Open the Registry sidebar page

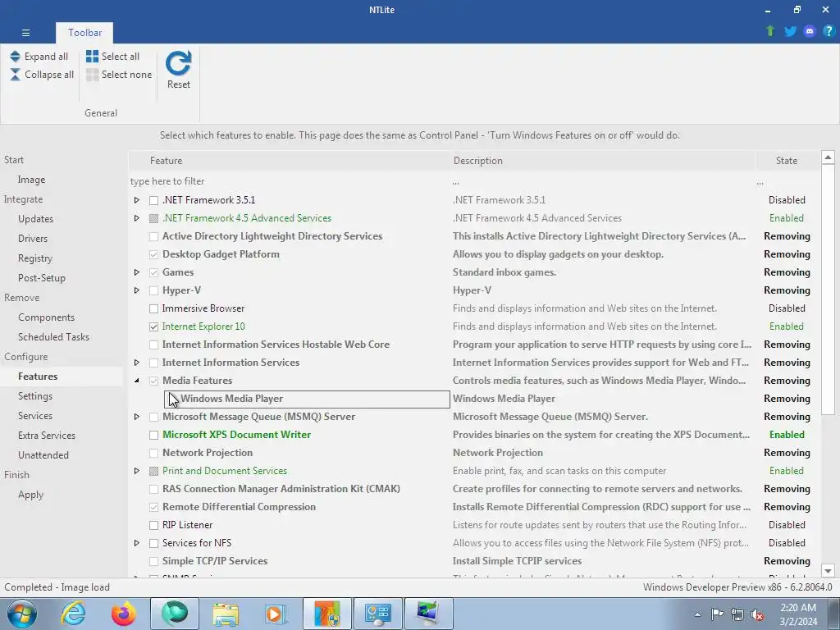click(34, 258)
